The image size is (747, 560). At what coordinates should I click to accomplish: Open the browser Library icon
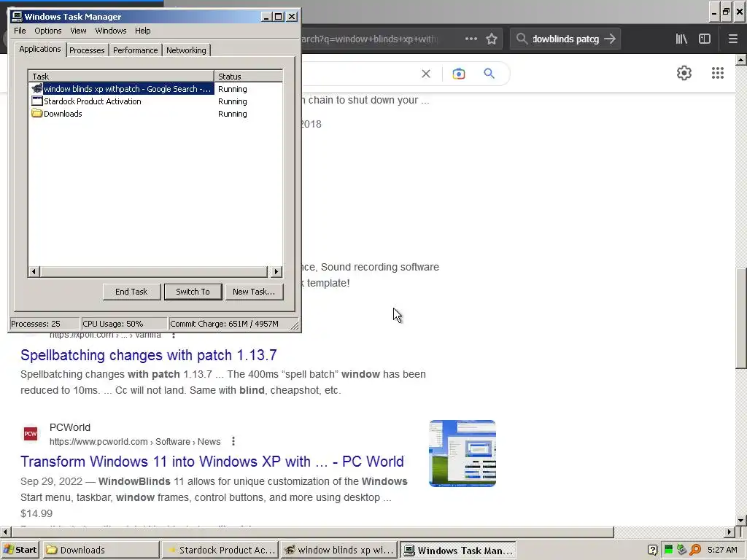[x=681, y=39]
